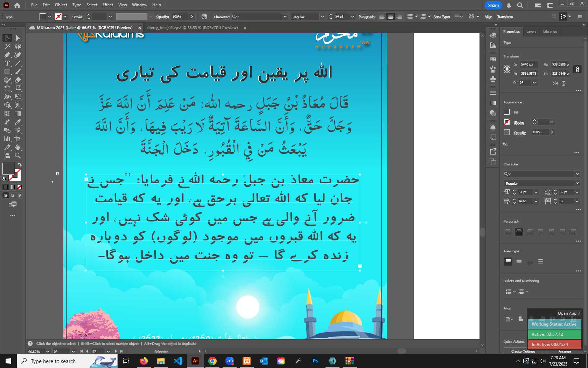Set paragraph align left in Properties panel

click(508, 232)
